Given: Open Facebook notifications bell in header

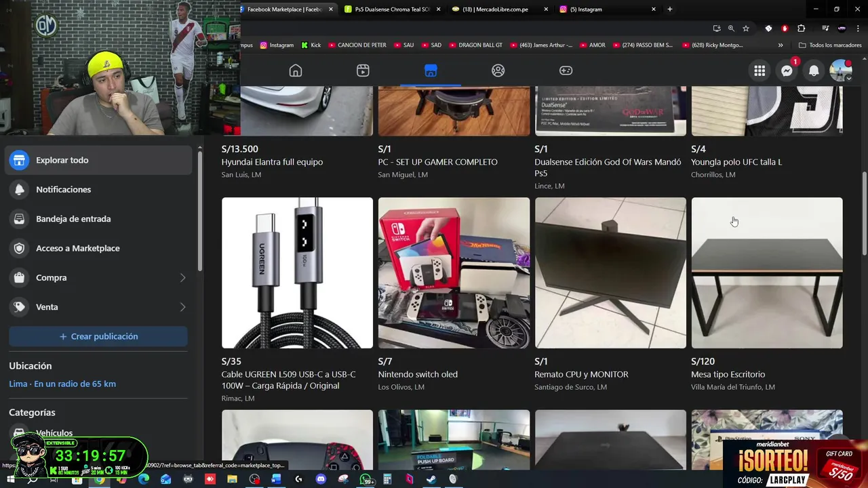Looking at the screenshot, I should (x=814, y=70).
